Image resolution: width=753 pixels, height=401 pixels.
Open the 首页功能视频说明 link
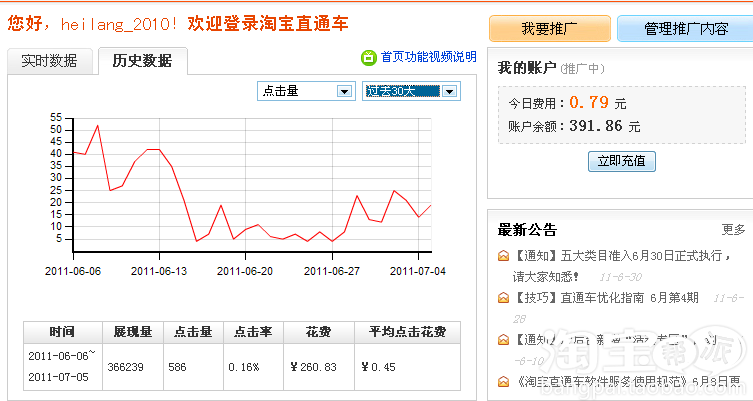428,57
